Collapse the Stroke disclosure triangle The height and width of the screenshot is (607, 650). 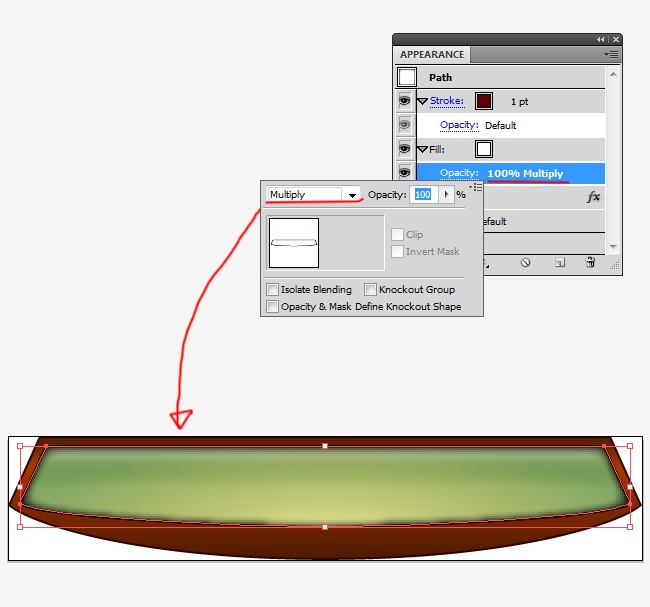click(422, 101)
